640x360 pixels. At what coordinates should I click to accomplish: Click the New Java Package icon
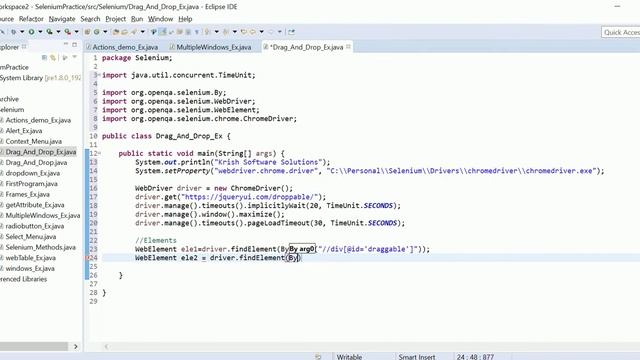(x=87, y=31)
